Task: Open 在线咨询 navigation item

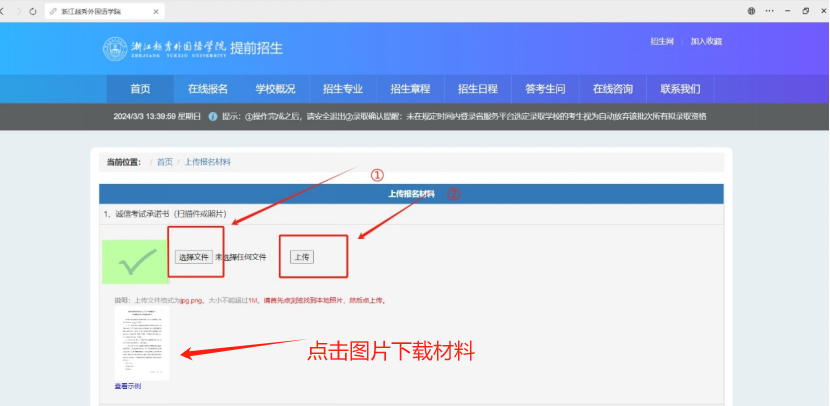Action: point(613,89)
